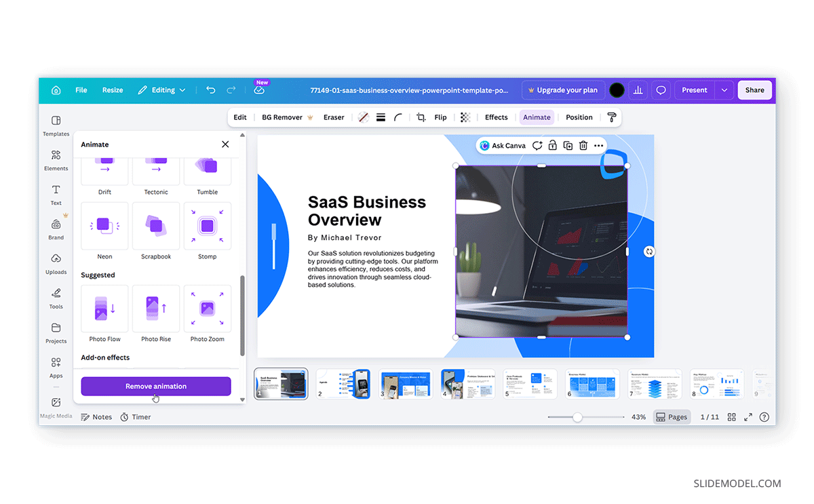Open the Resize menu
This screenshot has height=504, width=814.
click(x=113, y=90)
